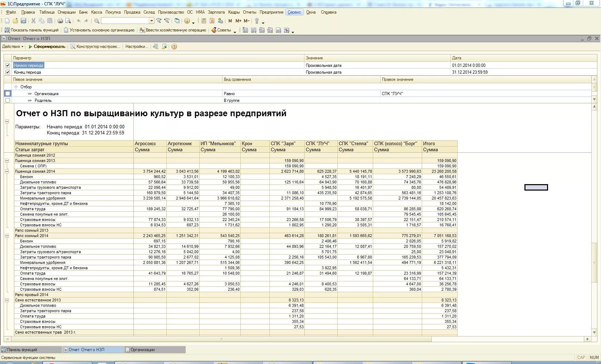
Task: Click the Print preview icon
Action: tap(68, 21)
